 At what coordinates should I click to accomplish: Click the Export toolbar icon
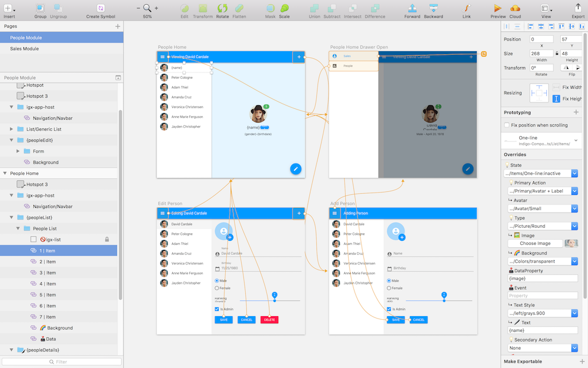578,8
